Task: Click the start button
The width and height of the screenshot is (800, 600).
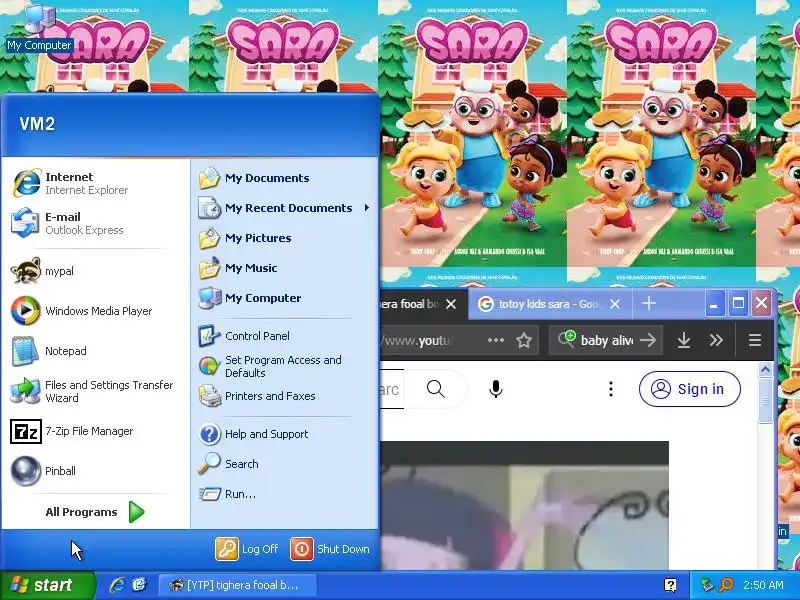Action: [47, 585]
